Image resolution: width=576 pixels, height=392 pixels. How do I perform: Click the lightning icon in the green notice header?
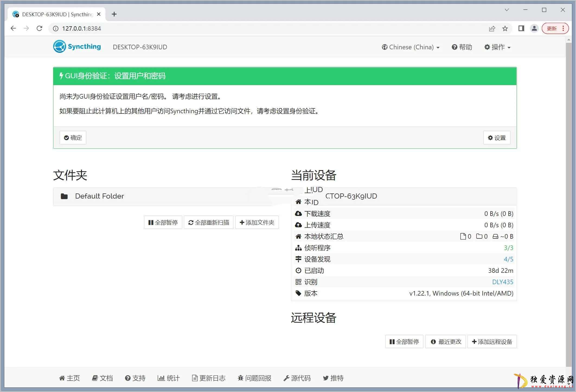62,76
